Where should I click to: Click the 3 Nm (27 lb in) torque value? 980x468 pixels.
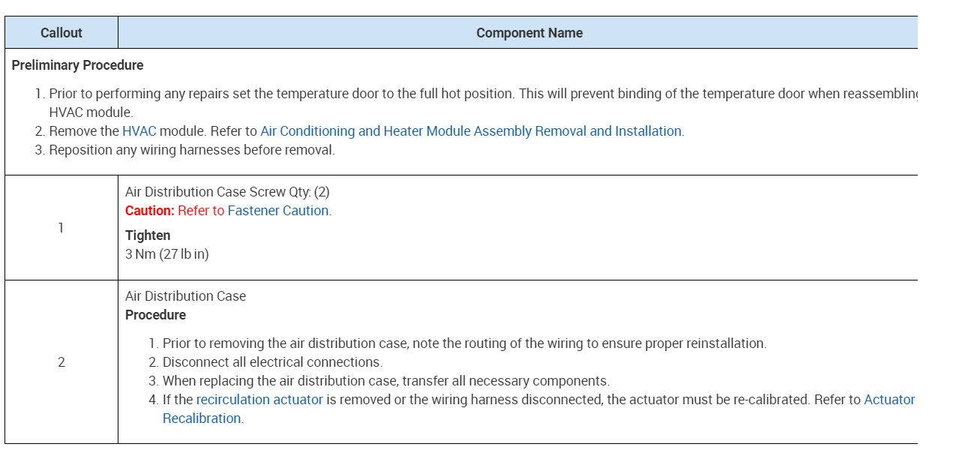167,254
